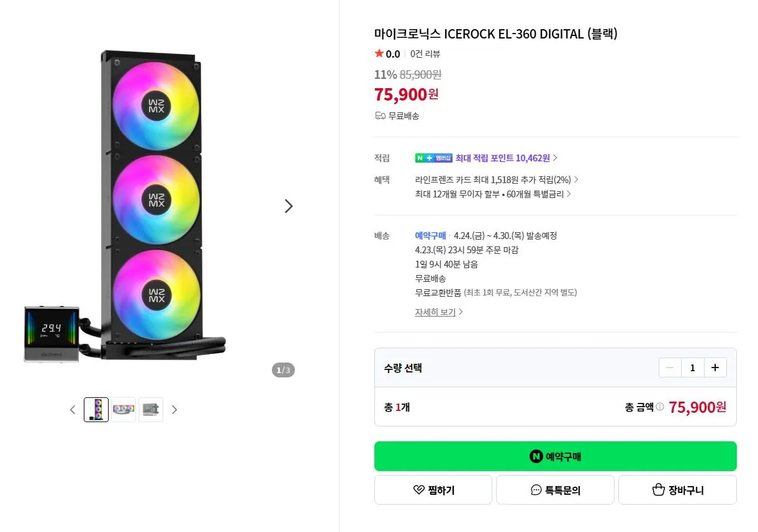
Task: Click the quantity input field showing 1
Action: [x=692, y=367]
